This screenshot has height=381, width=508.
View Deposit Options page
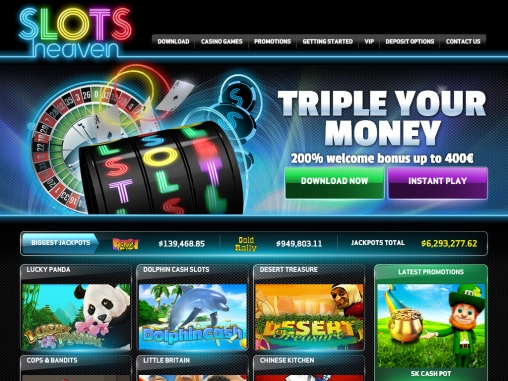pyautogui.click(x=410, y=42)
